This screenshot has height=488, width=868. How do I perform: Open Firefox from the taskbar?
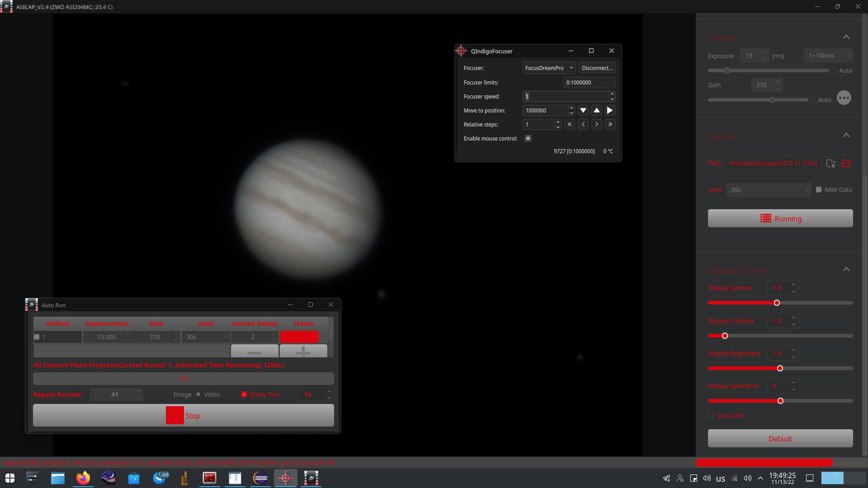pyautogui.click(x=83, y=478)
